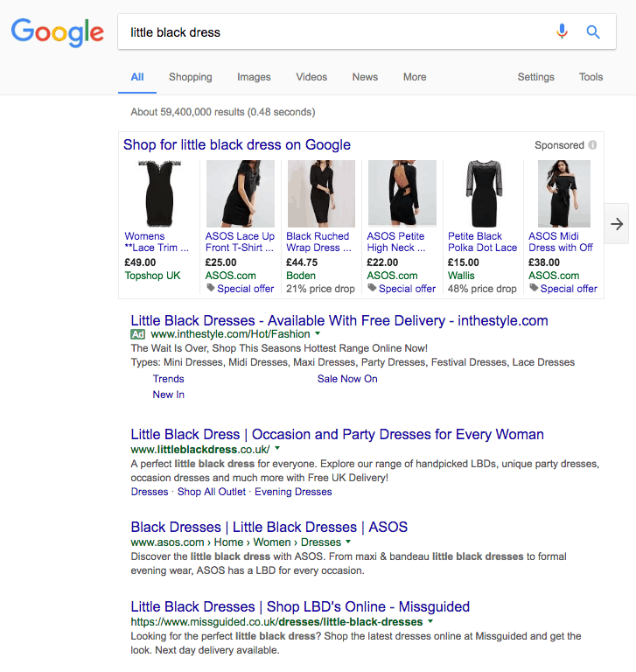
Task: Open the Dresses sitelink under littleblackdress.co.uk
Action: (x=149, y=492)
